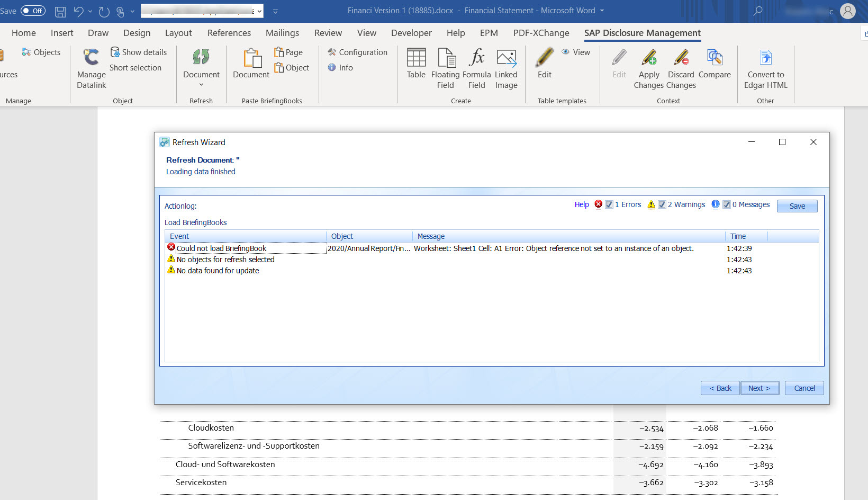
Task: Open the EPM tab
Action: (x=489, y=33)
